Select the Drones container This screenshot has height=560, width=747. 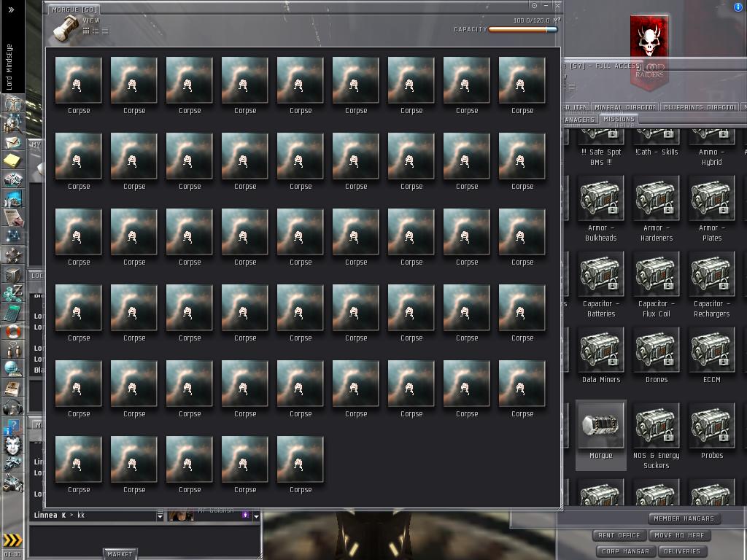656,355
